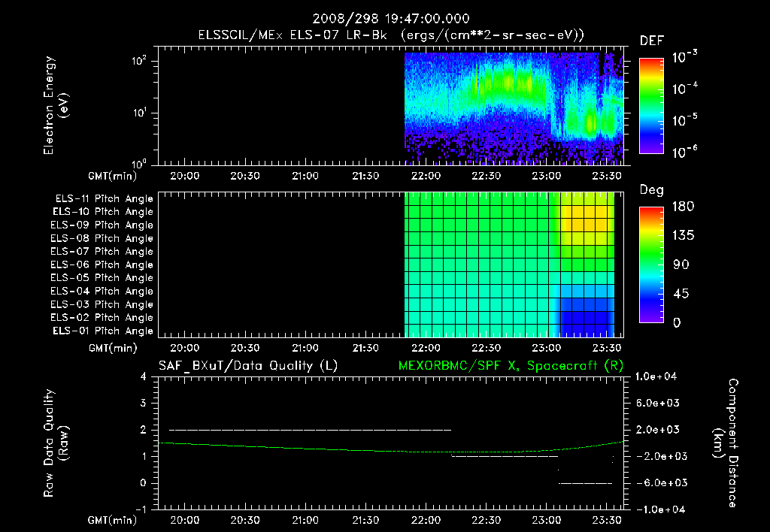
Task: Choose the ELS-03 Pitch Angle label
Action: coord(102,305)
